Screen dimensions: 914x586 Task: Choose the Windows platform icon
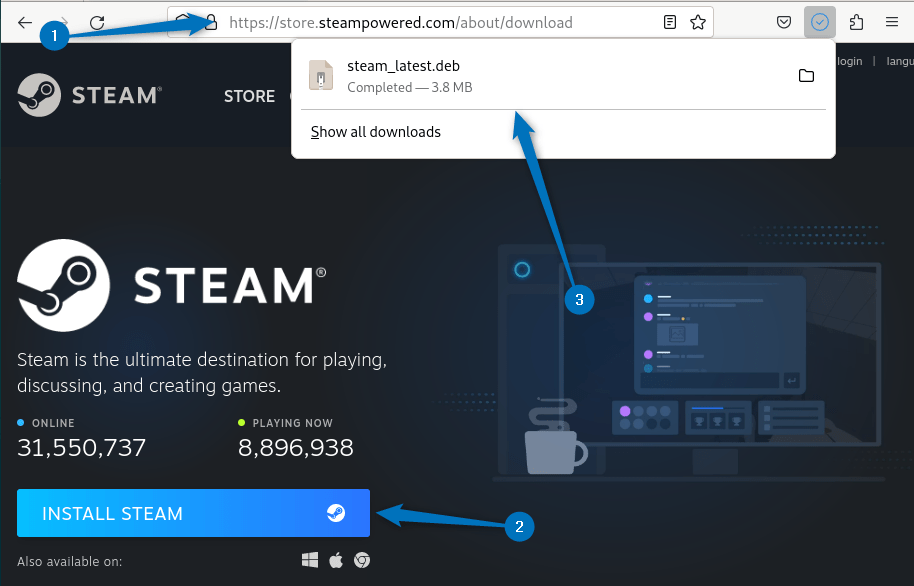311,561
